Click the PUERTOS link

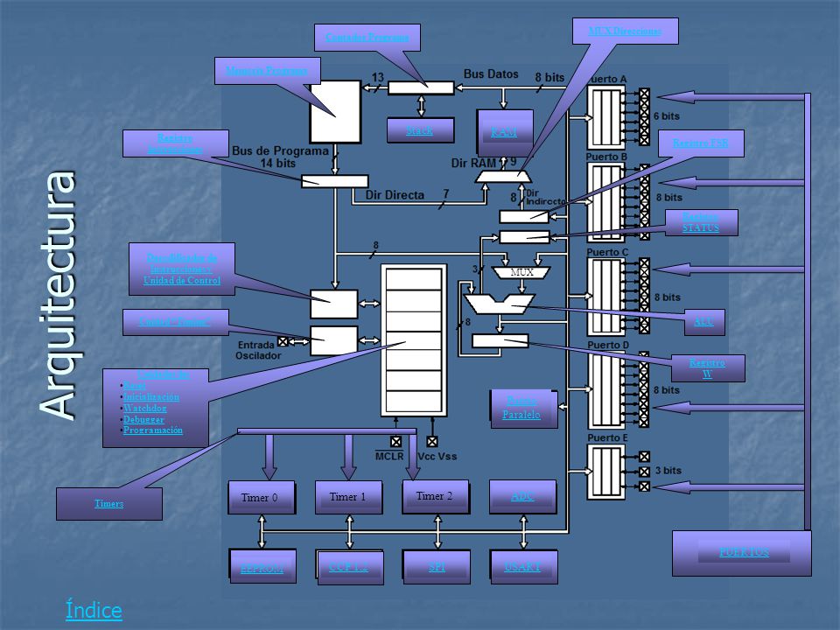click(744, 552)
